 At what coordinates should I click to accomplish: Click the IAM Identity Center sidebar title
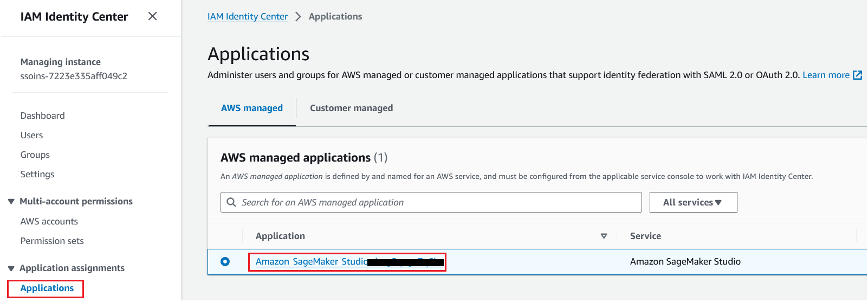74,17
